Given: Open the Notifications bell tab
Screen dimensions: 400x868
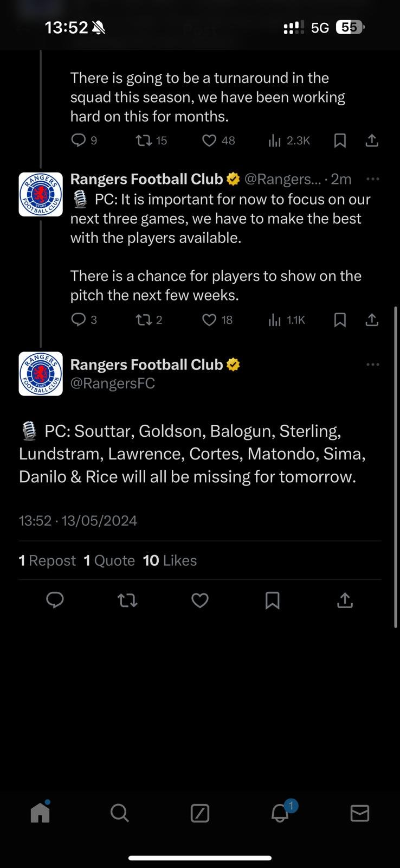Looking at the screenshot, I should pos(280,813).
